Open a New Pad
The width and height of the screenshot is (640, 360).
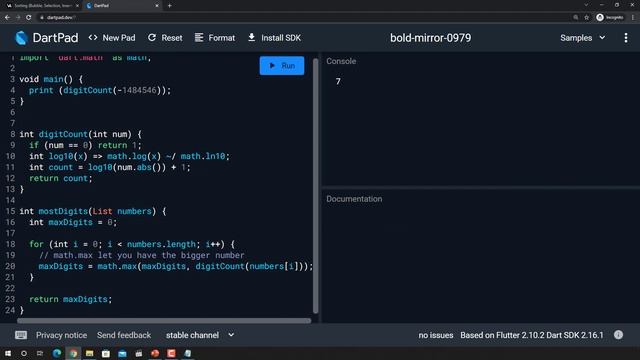point(112,38)
